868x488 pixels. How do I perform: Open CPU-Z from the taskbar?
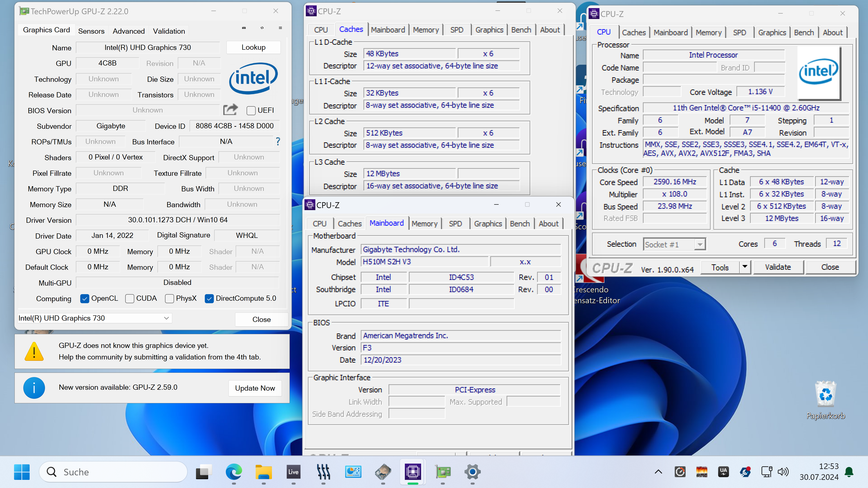413,472
